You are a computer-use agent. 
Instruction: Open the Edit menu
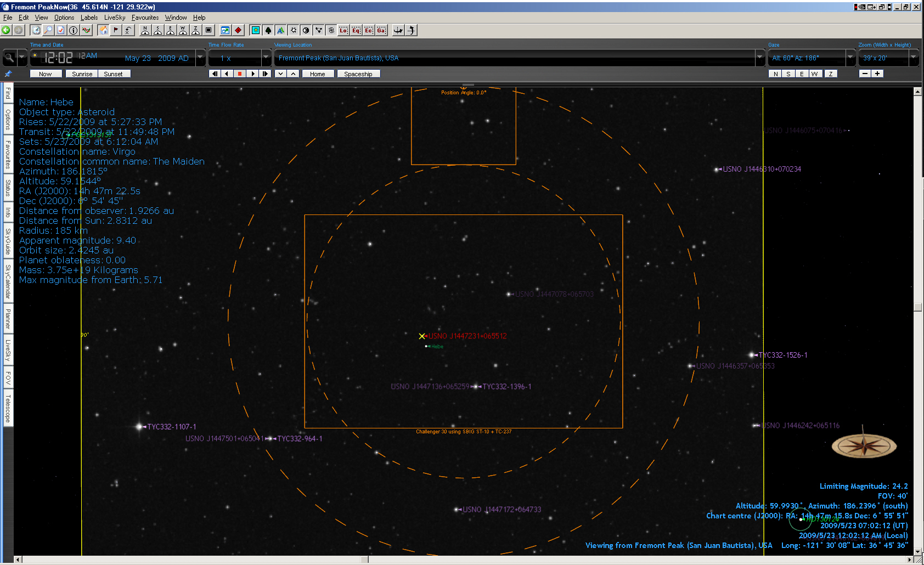click(24, 18)
